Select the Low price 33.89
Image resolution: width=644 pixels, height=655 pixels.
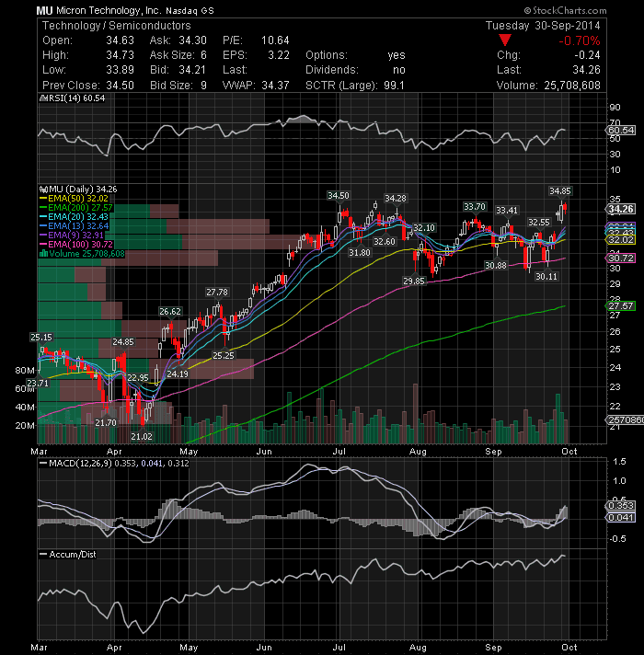coord(120,70)
